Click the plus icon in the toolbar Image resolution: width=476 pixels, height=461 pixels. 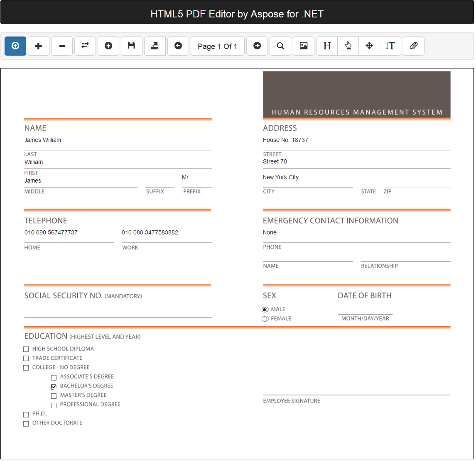[39, 46]
